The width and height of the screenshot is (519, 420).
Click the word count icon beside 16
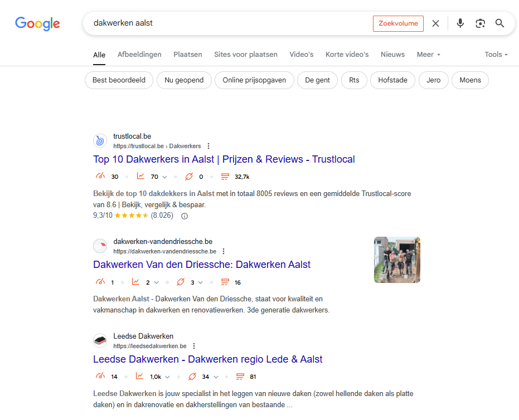[225, 282]
